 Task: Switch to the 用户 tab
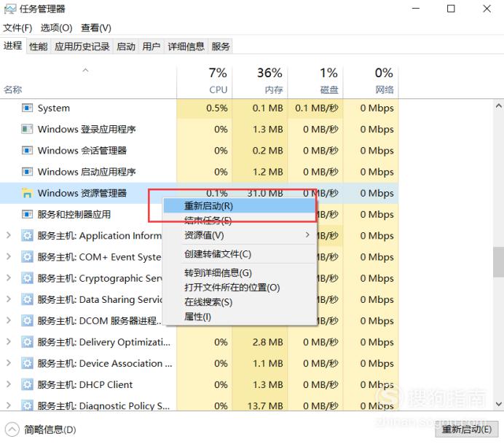[x=151, y=47]
